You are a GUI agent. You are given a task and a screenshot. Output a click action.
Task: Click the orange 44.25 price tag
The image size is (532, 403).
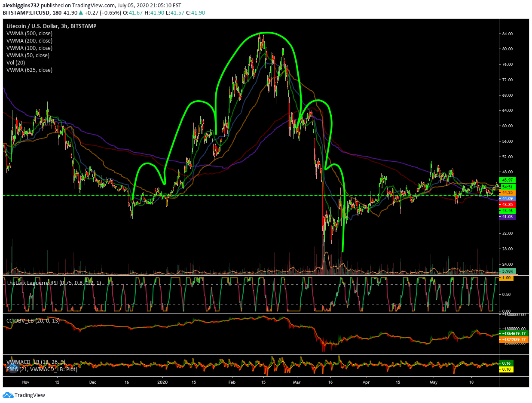tap(507, 193)
